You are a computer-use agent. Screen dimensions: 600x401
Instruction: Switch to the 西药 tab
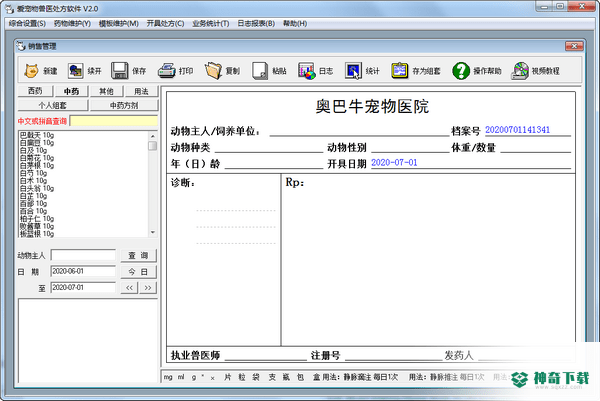pyautogui.click(x=35, y=91)
